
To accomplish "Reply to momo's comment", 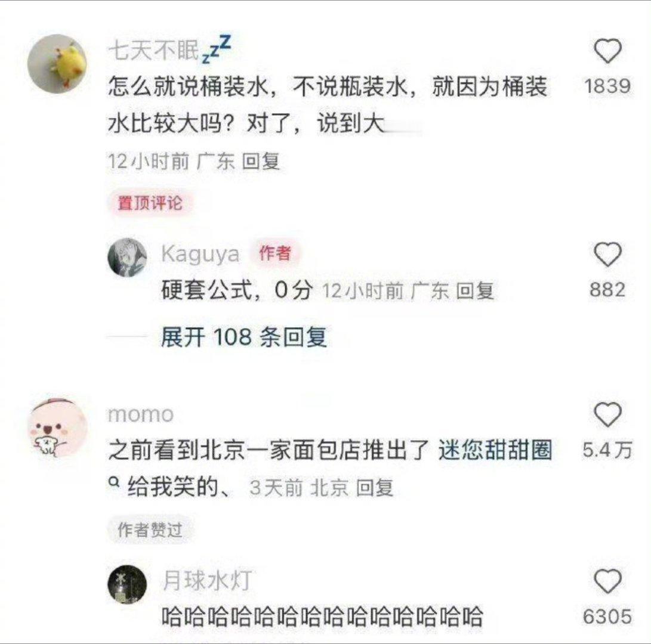I will [x=375, y=488].
